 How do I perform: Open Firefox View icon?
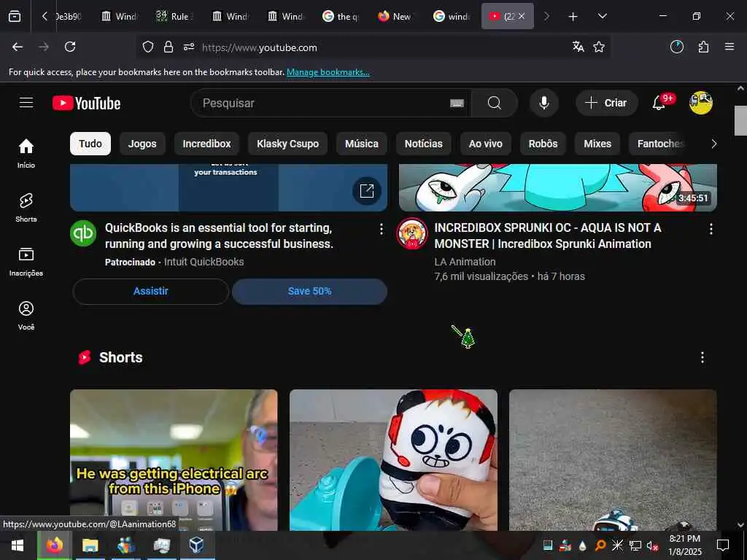point(15,16)
